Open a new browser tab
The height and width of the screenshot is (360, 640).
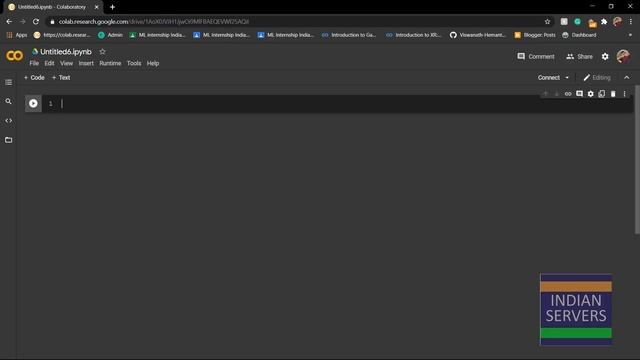click(x=112, y=7)
